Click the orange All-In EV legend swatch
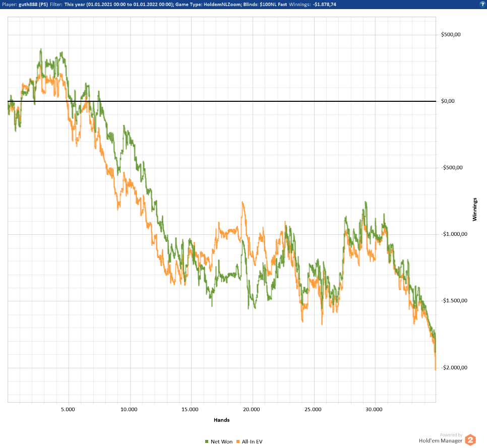Image resolution: width=487 pixels, height=448 pixels. 238,441
